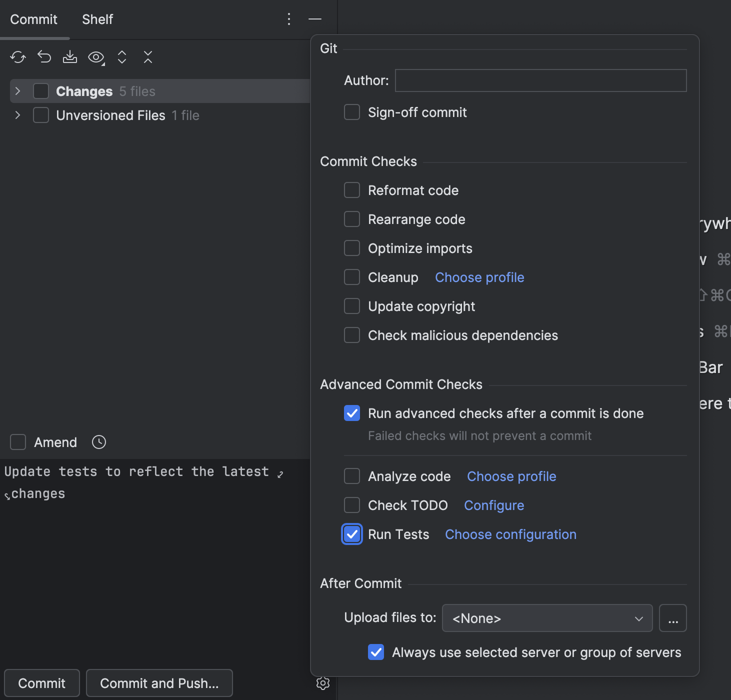Open the diff preview eye icon
The image size is (731, 700).
pyautogui.click(x=95, y=57)
